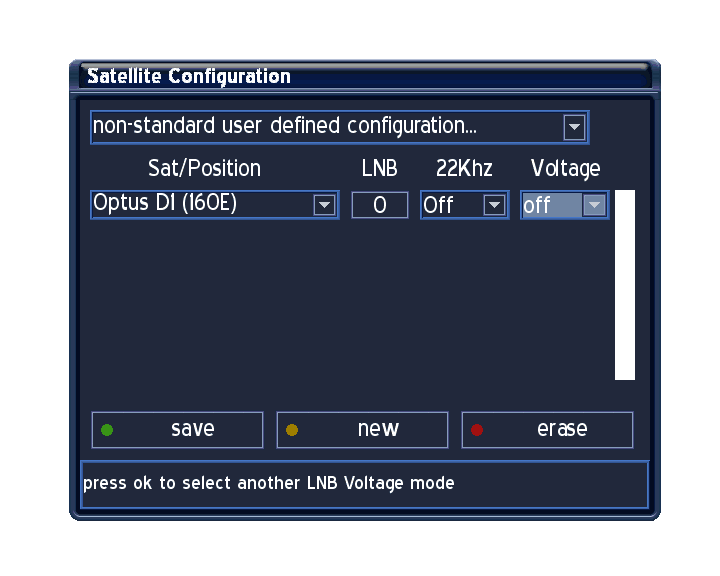Click the arrow on the configuration preset combo box

tap(574, 127)
